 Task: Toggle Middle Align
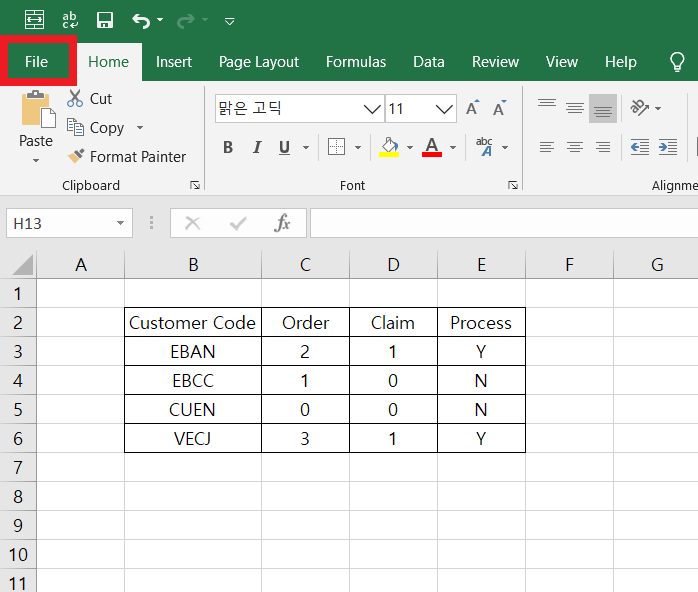pos(575,108)
